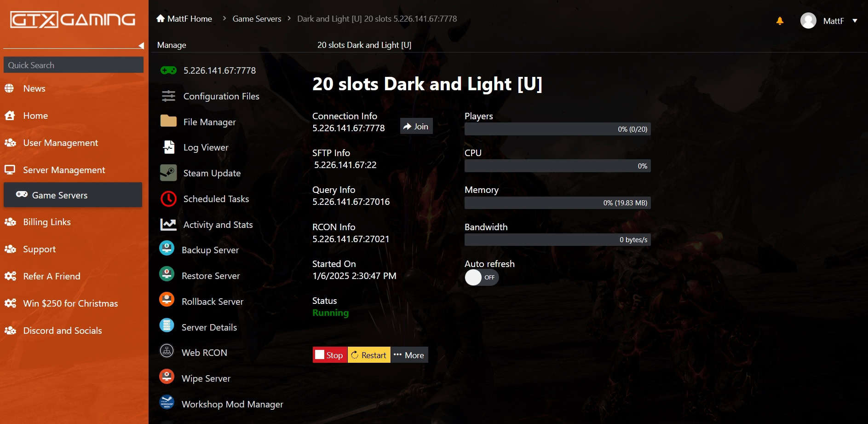Click the Players usage progress bar
Image resolution: width=868 pixels, height=424 pixels.
557,129
